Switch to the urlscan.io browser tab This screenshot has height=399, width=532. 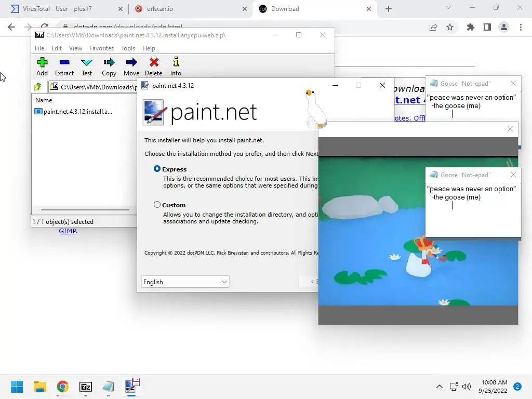(x=190, y=9)
